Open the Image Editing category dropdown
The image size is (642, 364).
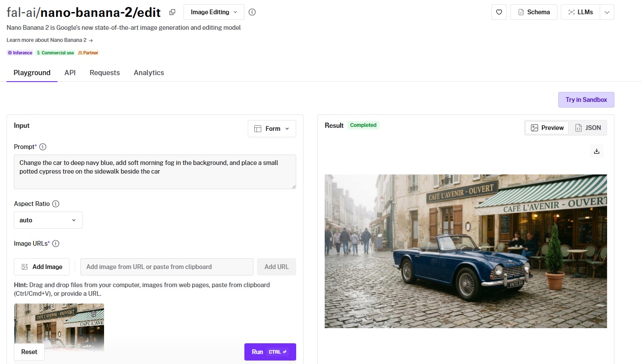coord(214,12)
